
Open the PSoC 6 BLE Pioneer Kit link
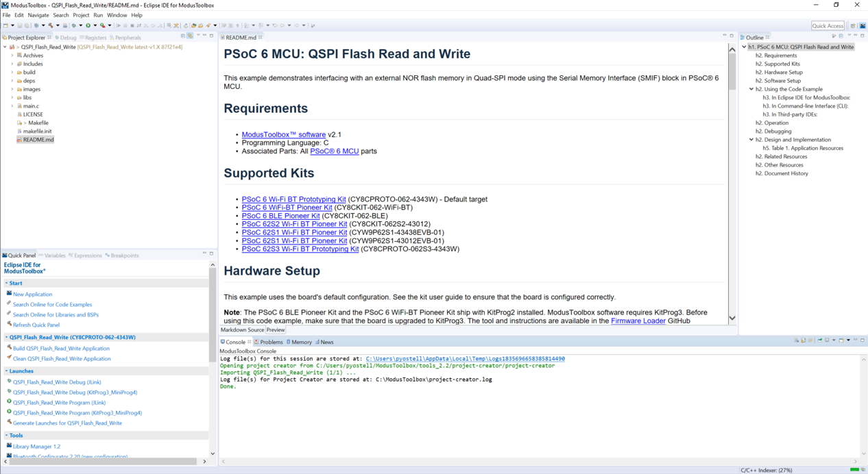(x=281, y=216)
